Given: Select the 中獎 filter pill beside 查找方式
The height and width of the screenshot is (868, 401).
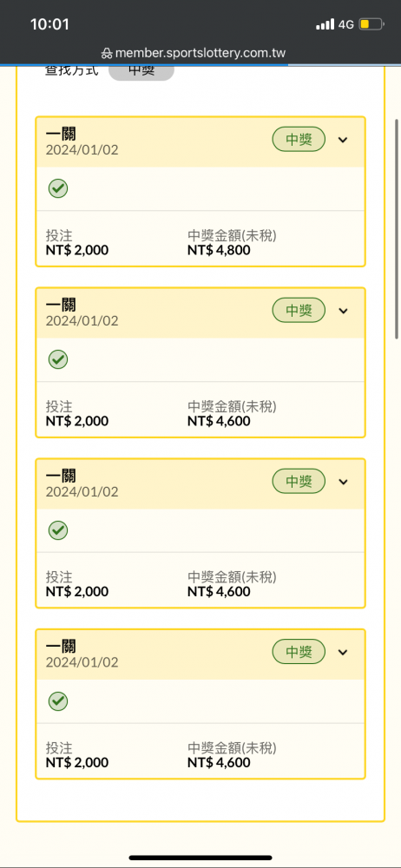Looking at the screenshot, I should [x=141, y=72].
